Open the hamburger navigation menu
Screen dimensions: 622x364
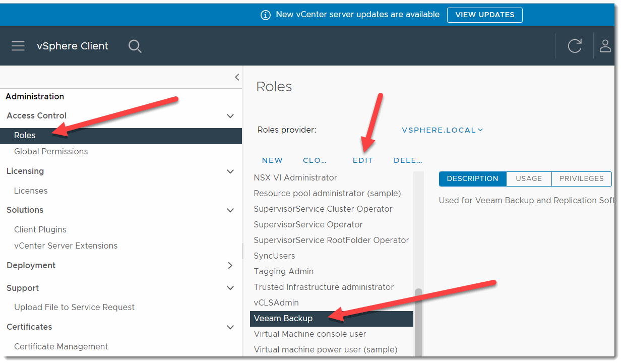pyautogui.click(x=18, y=46)
